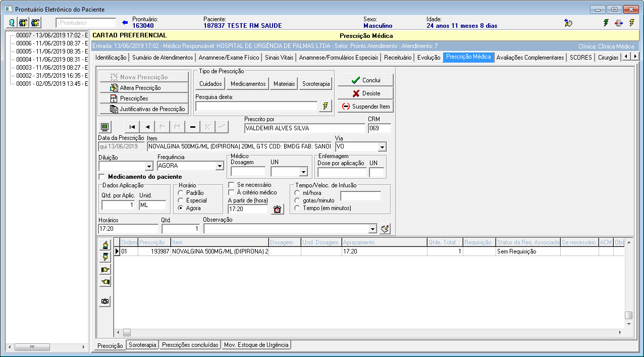
Task: Click the second toolbar icon showing two people
Action: pyautogui.click(x=23, y=23)
